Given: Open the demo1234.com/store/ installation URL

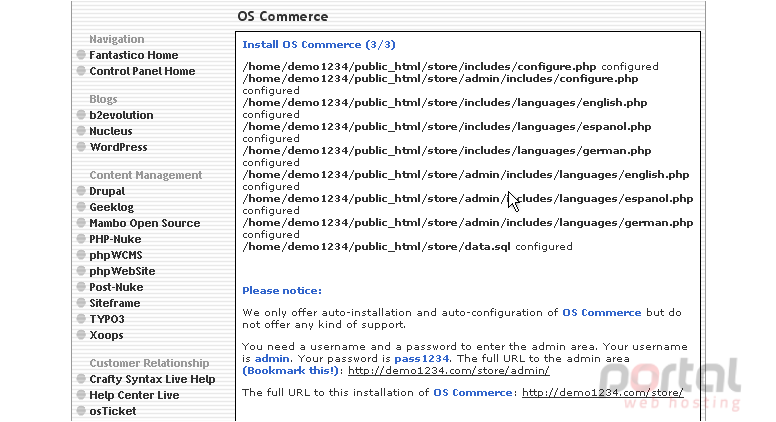Looking at the screenshot, I should [602, 392].
